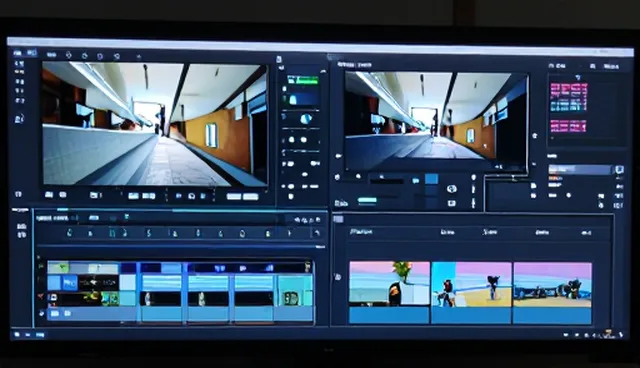
Task: Click the large icon in the left sidebar
Action: coord(19,119)
